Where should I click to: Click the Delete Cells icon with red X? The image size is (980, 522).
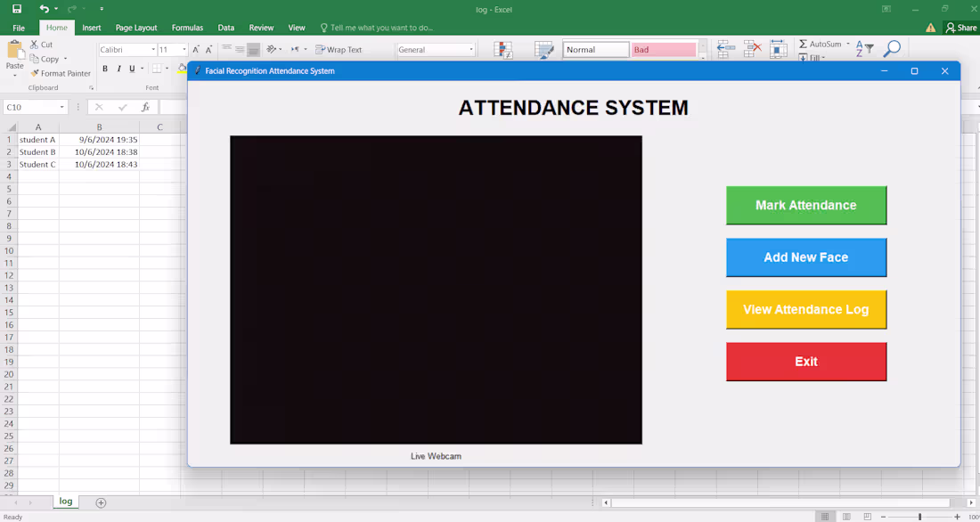click(x=753, y=46)
